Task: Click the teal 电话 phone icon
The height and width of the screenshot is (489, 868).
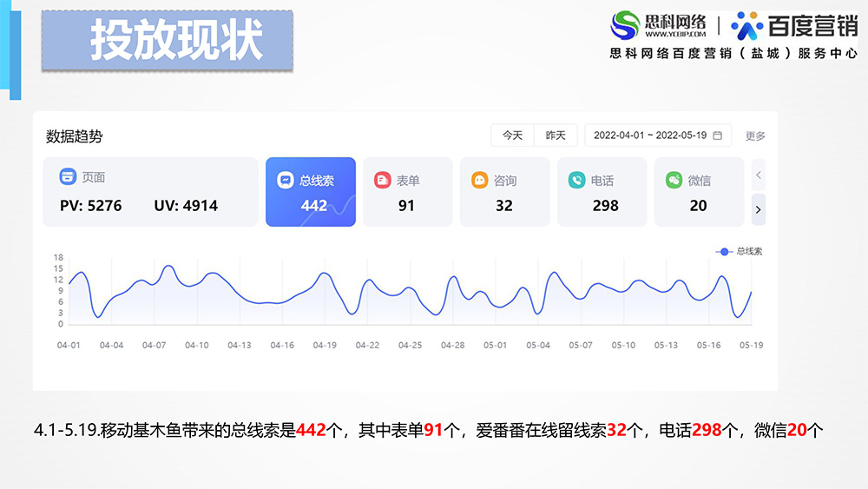Action: pyautogui.click(x=576, y=180)
